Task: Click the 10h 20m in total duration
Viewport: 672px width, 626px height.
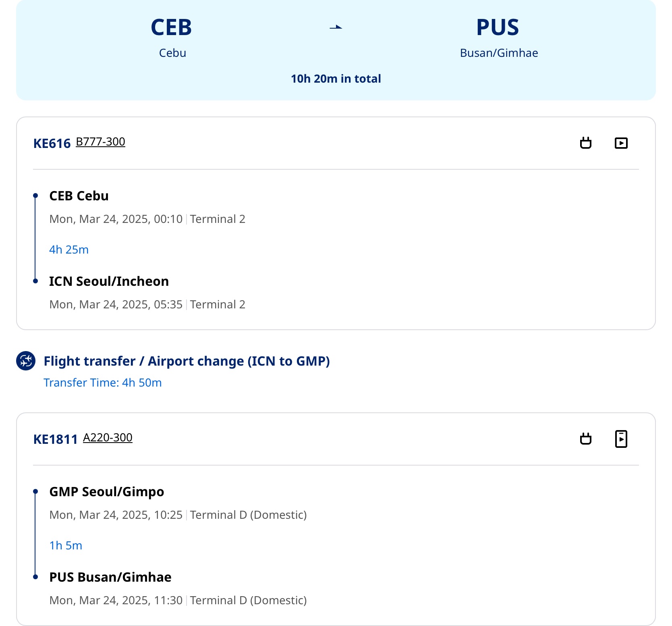Action: tap(336, 79)
